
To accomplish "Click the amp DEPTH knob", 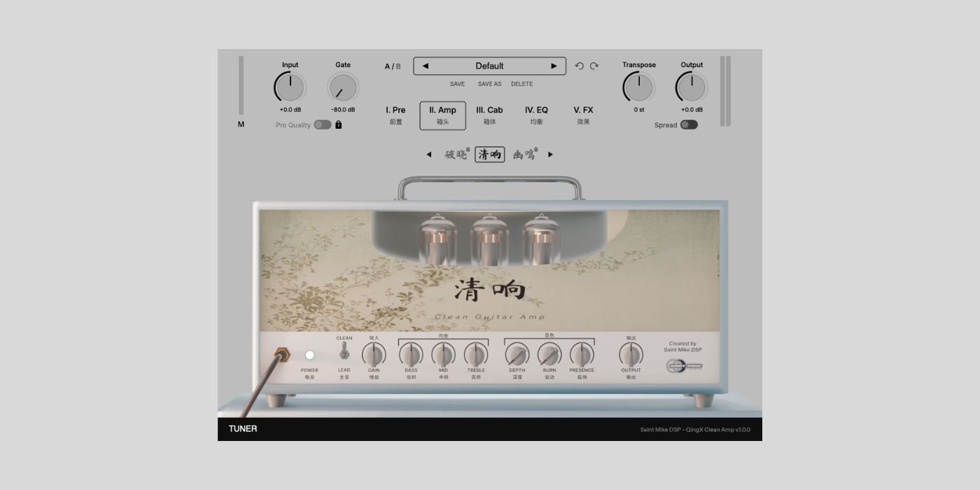I will 517,354.
